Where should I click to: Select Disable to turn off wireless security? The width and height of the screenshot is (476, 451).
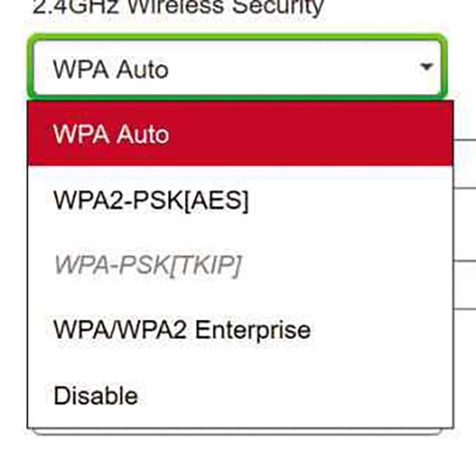(x=240, y=395)
